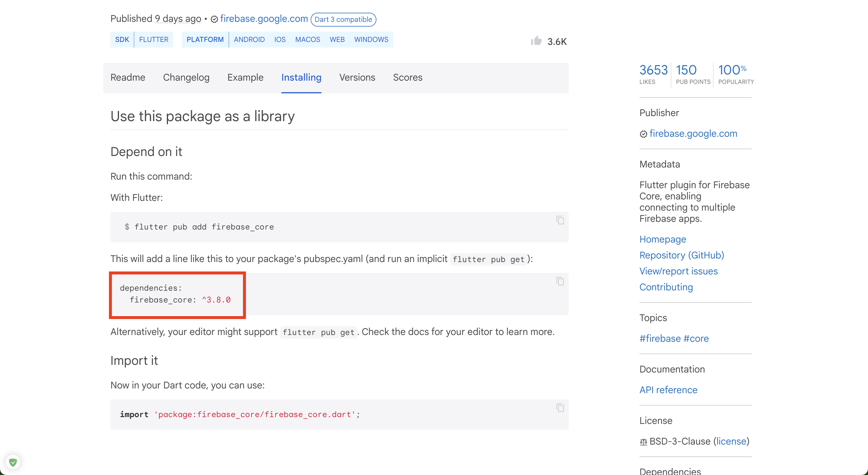868x475 pixels.
Task: Open the Readme tab
Action: tap(128, 77)
